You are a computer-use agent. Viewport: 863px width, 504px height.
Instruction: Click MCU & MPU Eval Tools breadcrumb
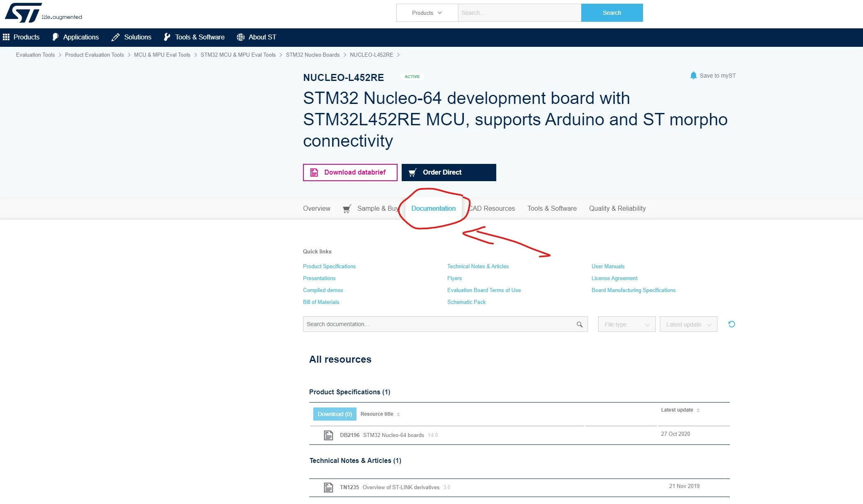[x=162, y=55]
